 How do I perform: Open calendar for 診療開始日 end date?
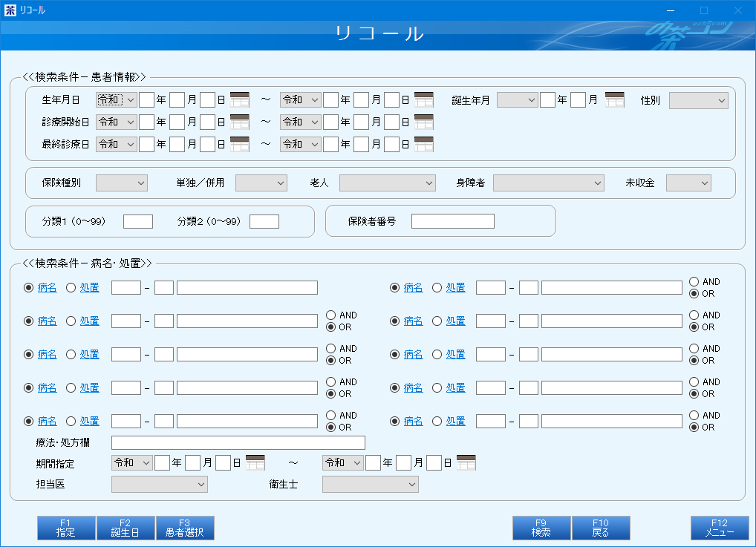pos(424,122)
